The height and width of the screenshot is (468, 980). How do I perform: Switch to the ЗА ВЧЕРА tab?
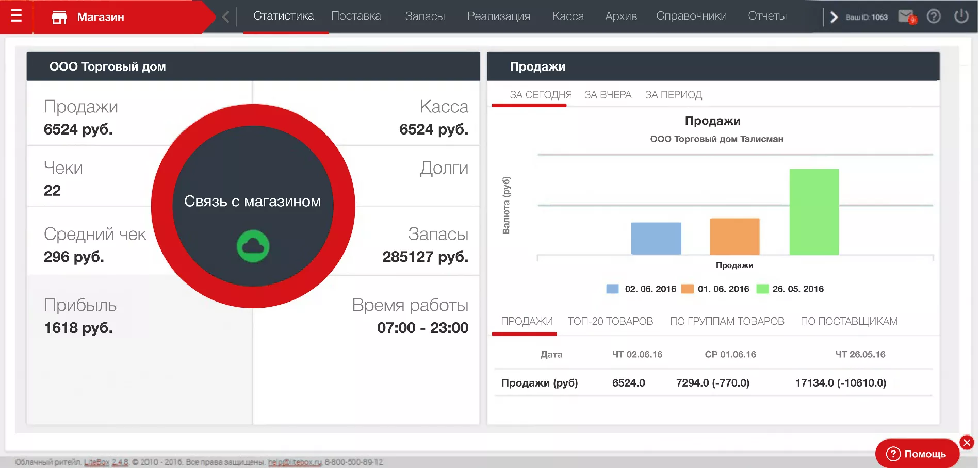[x=608, y=95]
